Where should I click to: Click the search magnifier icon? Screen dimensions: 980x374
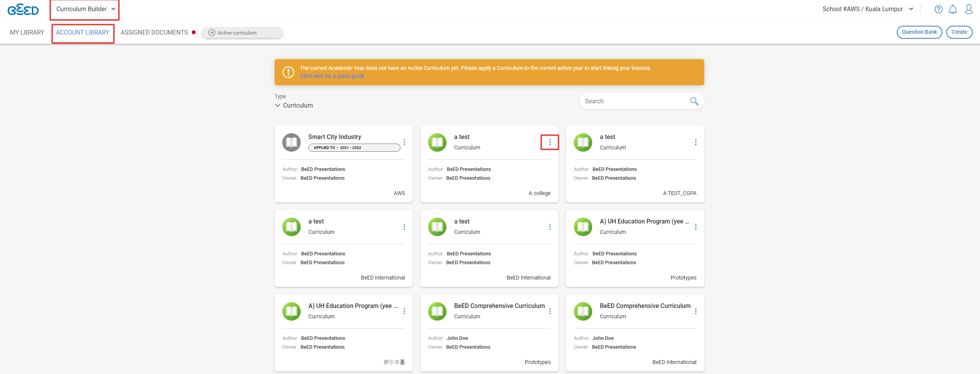tap(694, 101)
